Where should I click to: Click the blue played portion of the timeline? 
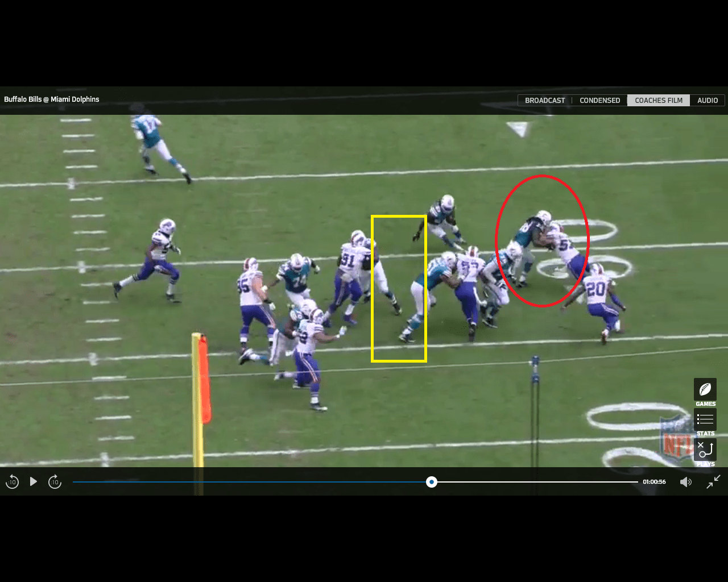[x=250, y=482]
